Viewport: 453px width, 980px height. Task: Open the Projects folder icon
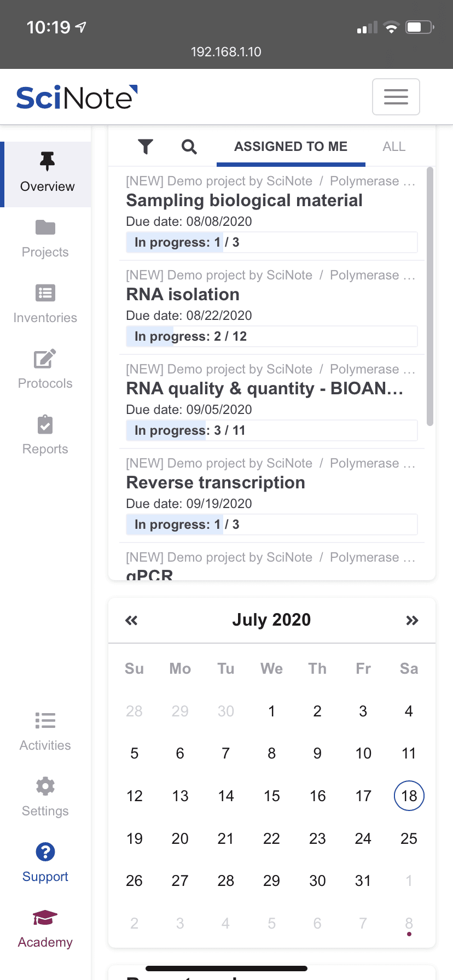point(45,227)
